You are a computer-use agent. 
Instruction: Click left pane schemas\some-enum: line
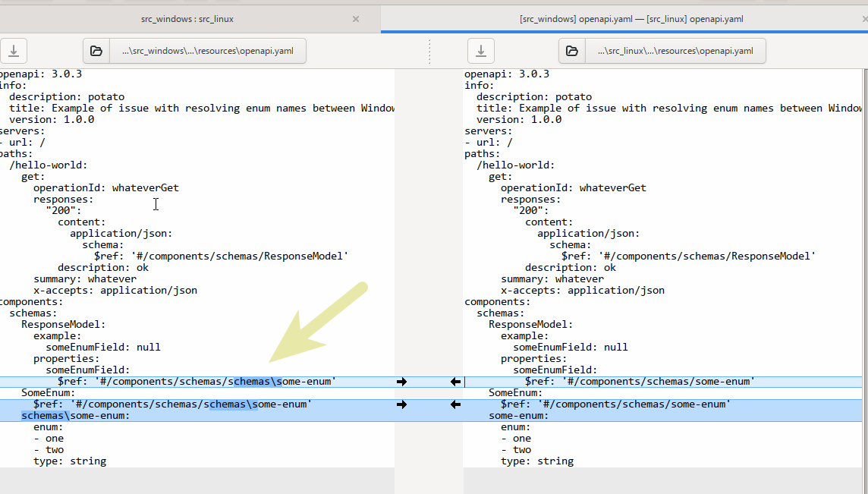[x=76, y=416]
